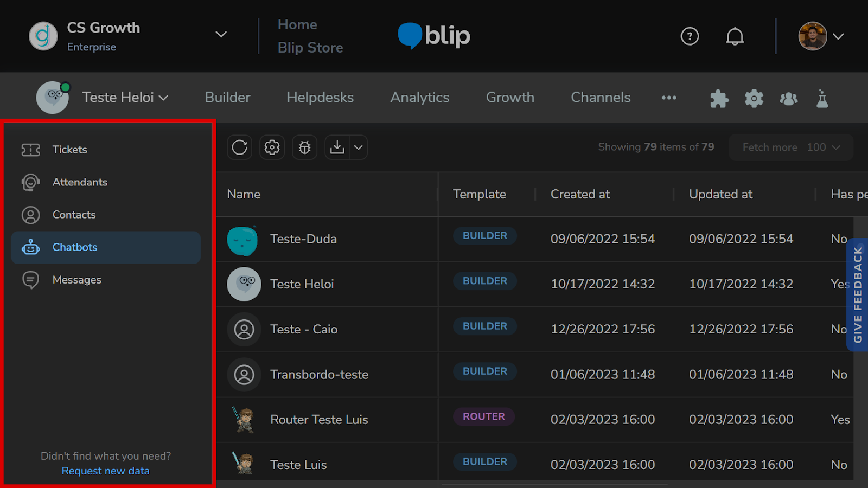Click the Teste Luis row avatar
Image resolution: width=868 pixels, height=488 pixels.
click(244, 464)
